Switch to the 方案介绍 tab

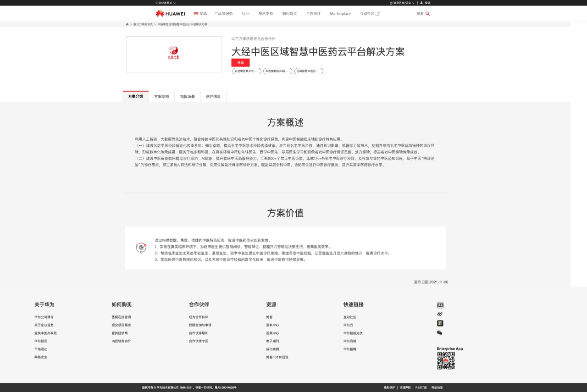[136, 97]
